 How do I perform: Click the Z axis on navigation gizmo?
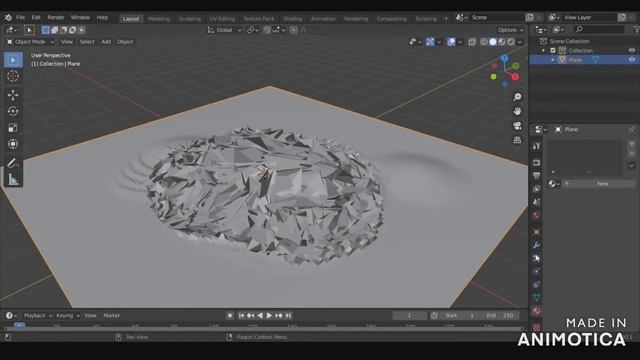coord(504,59)
